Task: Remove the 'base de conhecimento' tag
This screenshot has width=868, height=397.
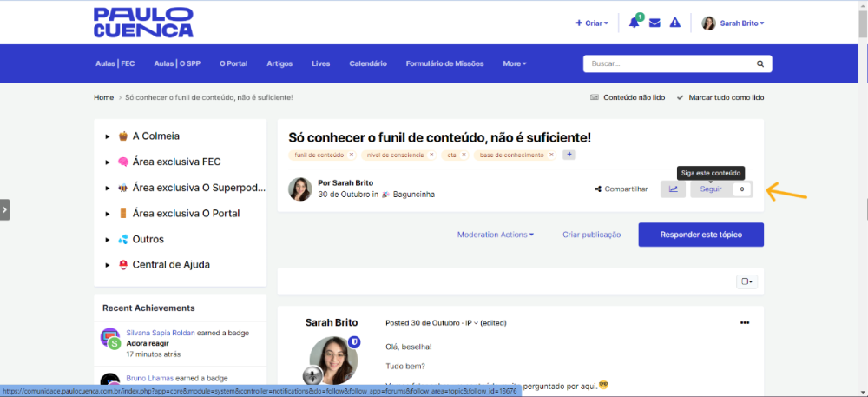Action: [551, 155]
